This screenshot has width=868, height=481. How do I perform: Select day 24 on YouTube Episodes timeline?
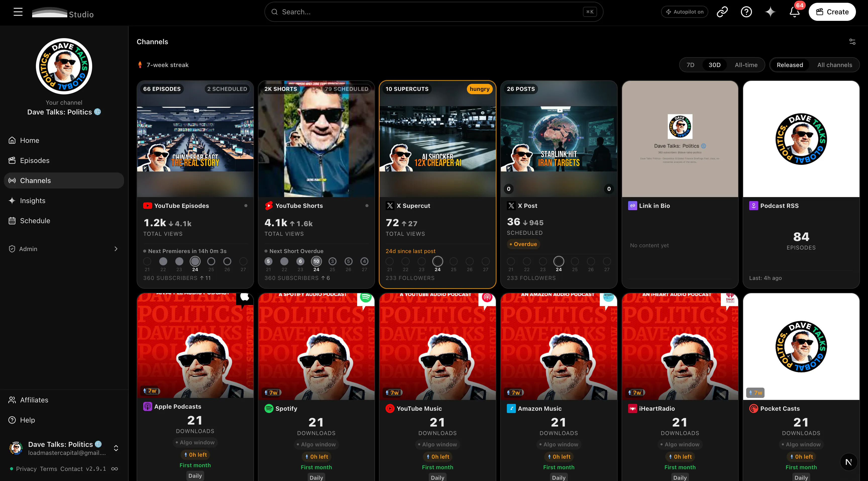click(195, 261)
